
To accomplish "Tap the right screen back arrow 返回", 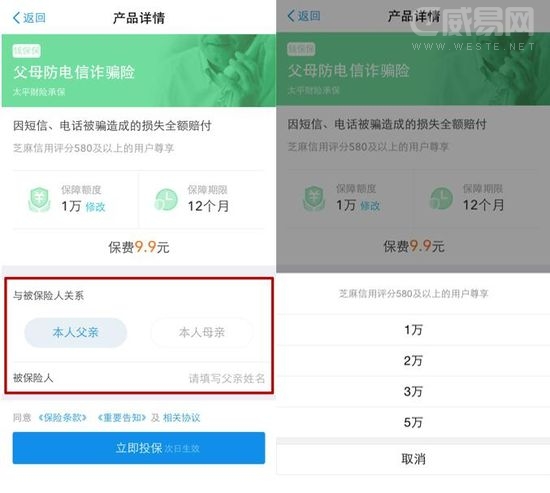I will [x=304, y=16].
